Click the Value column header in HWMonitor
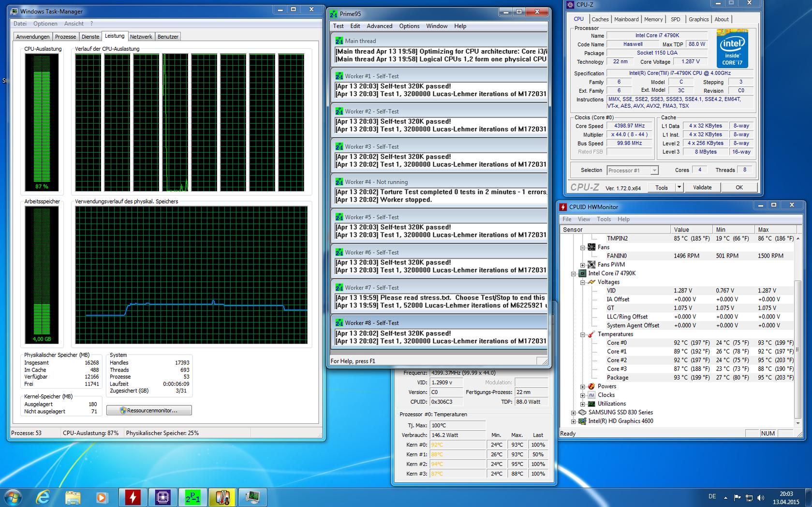Screen dimensions: 812x507 tap(692, 230)
